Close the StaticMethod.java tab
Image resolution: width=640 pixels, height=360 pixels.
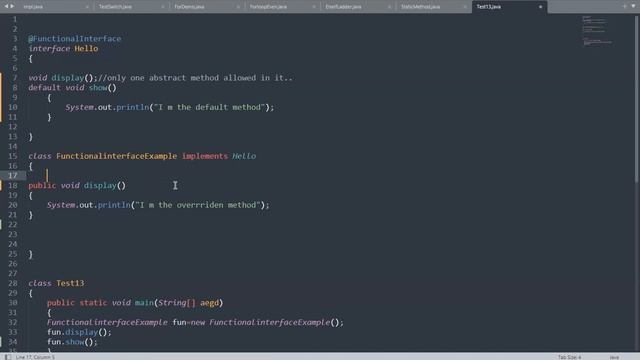click(x=464, y=7)
